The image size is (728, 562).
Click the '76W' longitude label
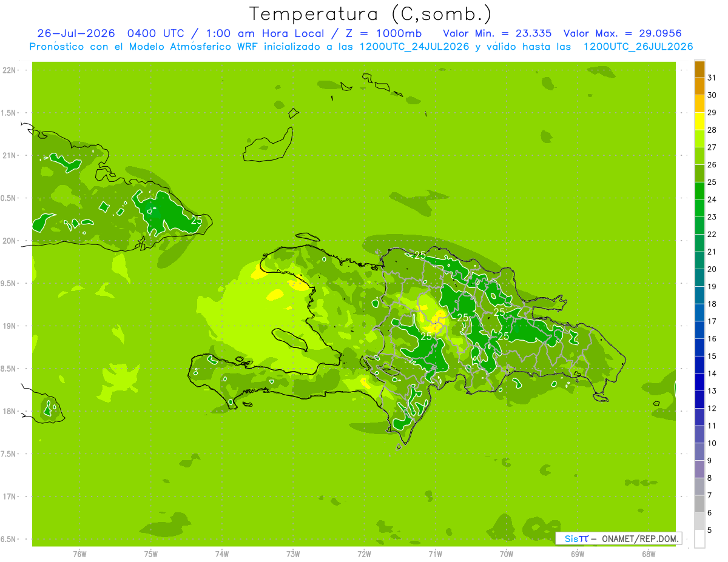point(79,554)
